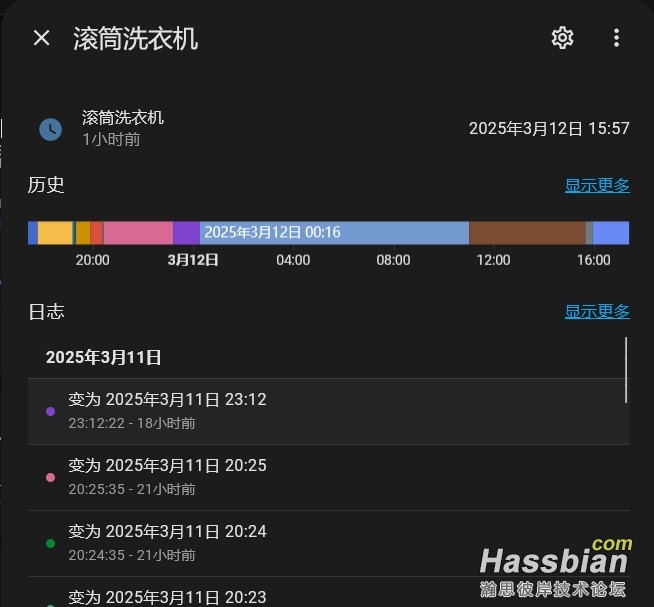Click the pink dot beside the 20:25 entry
654x607 pixels.
click(50, 477)
